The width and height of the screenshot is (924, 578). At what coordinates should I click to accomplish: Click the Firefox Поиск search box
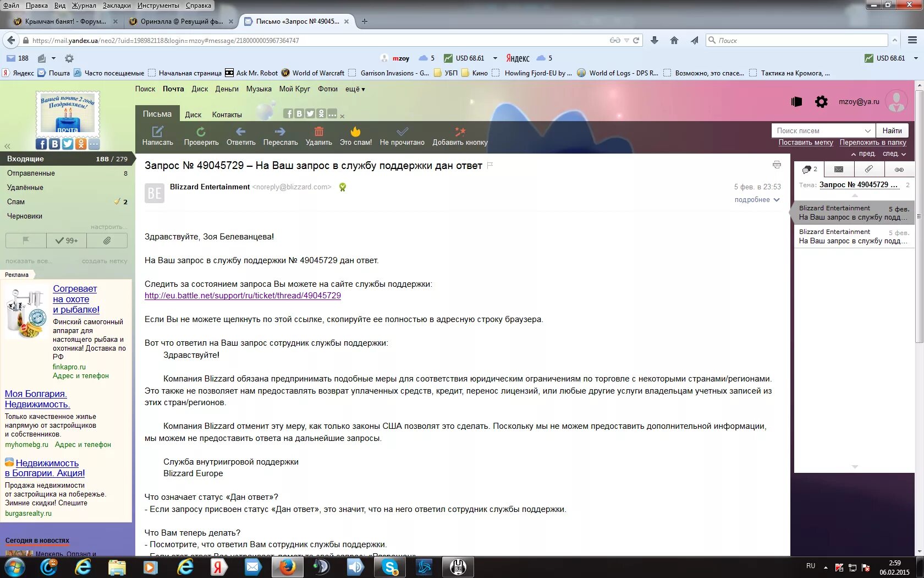click(x=797, y=40)
